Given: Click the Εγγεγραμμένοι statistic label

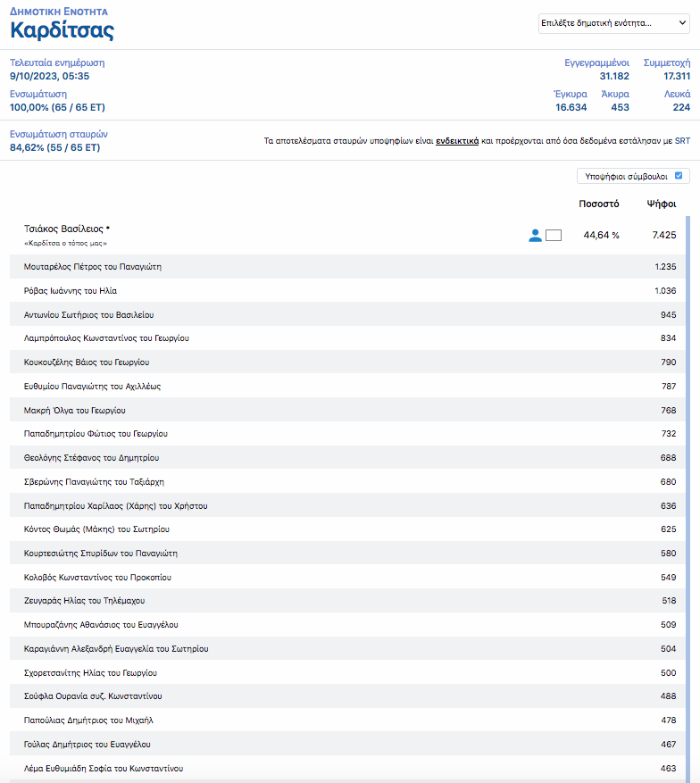Looking at the screenshot, I should click(x=596, y=62).
